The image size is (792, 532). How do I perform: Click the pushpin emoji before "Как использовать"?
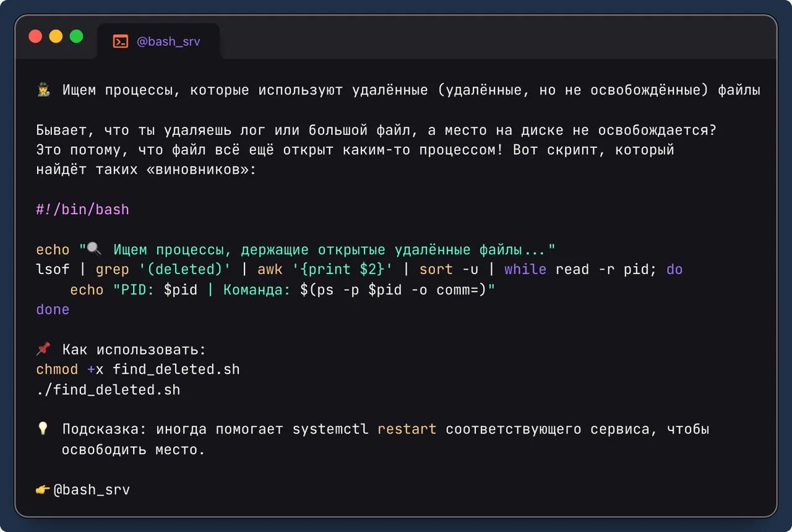[43, 350]
